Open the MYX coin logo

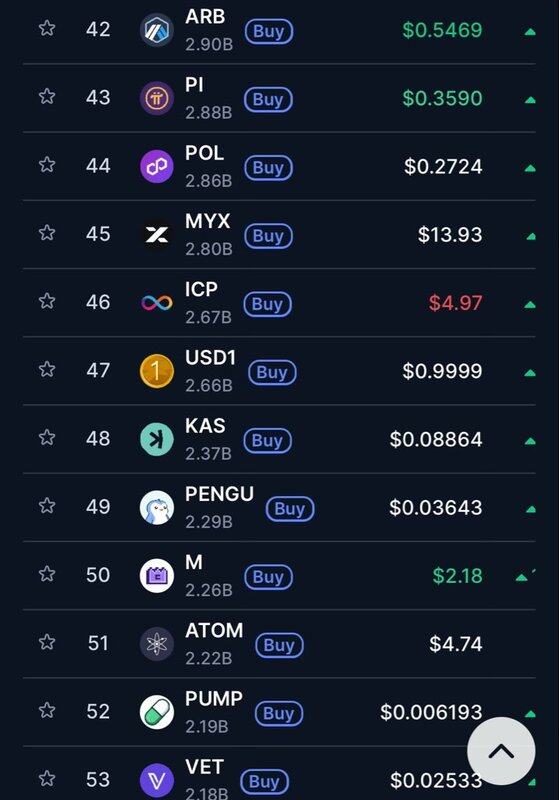(x=157, y=235)
